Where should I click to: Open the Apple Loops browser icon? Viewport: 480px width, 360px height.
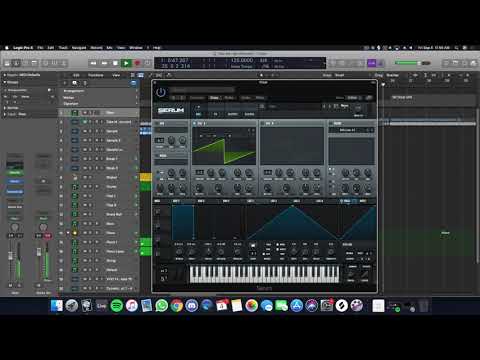[464, 63]
